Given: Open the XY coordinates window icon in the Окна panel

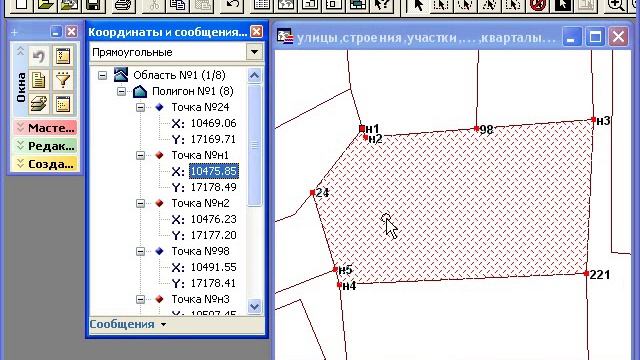Looking at the screenshot, I should (63, 56).
